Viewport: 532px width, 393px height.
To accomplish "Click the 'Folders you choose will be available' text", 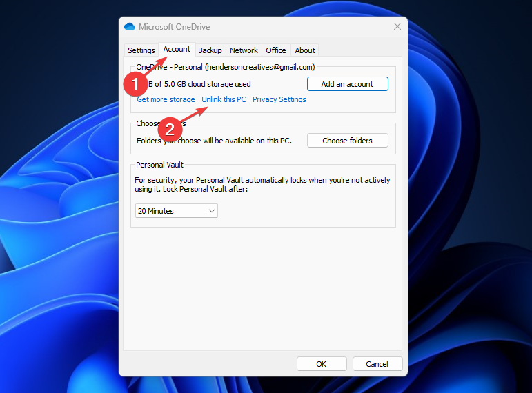I will click(214, 141).
